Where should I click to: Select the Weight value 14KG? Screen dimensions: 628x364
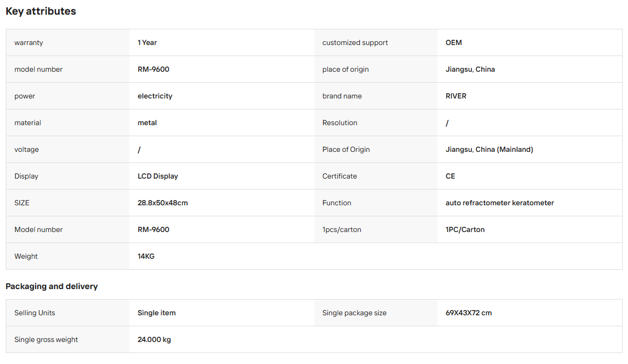pyautogui.click(x=146, y=256)
